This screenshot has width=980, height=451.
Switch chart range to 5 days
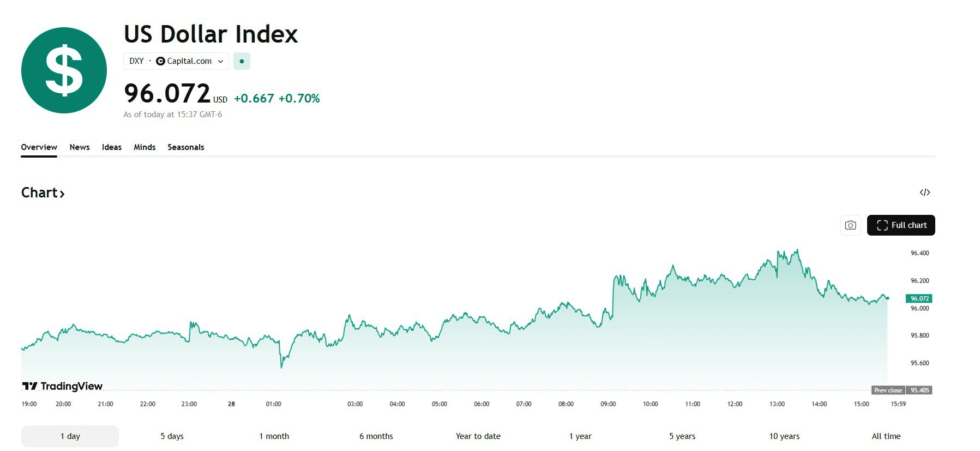click(x=172, y=436)
